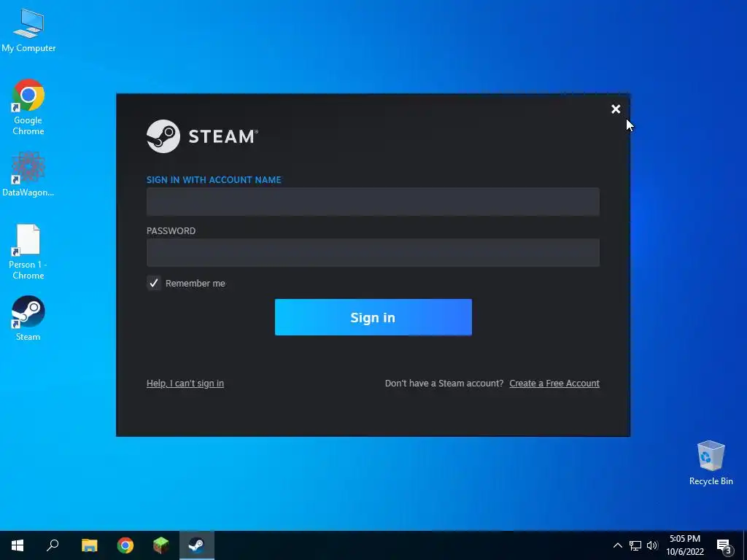
Task: Click the taskbar clock showing 5:05 PM
Action: tap(685, 545)
